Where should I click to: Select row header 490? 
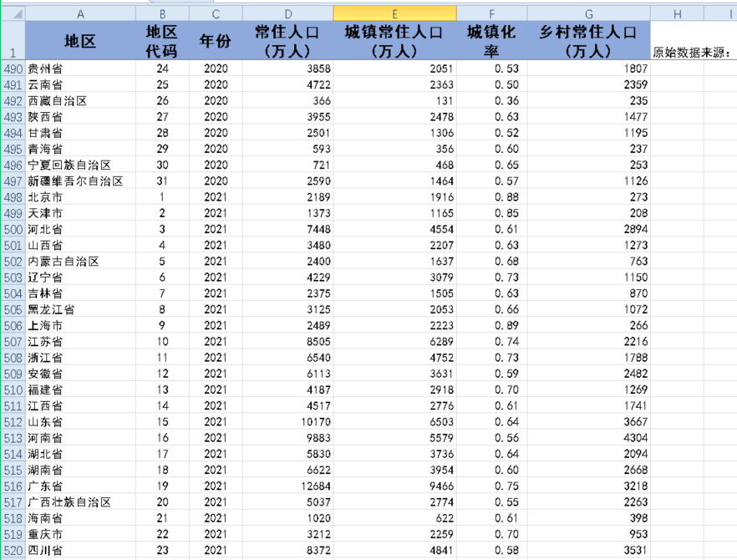tap(13, 69)
